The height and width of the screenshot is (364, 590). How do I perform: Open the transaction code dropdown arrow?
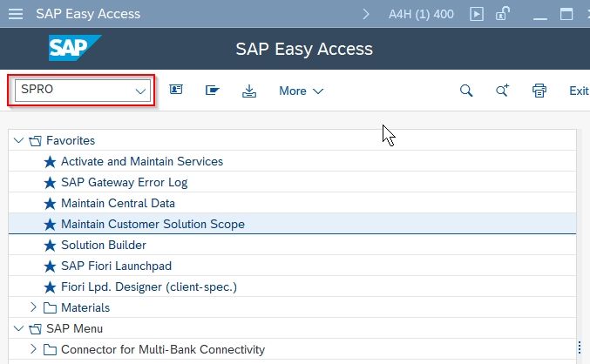[x=140, y=91]
